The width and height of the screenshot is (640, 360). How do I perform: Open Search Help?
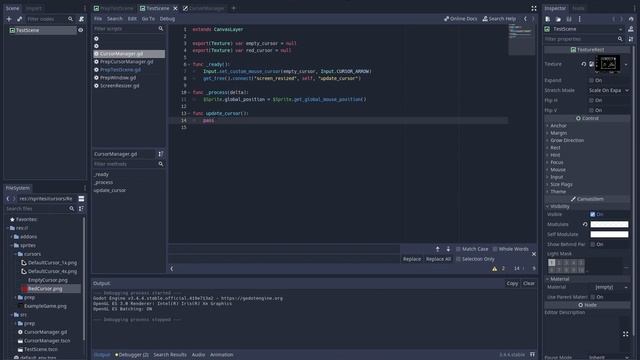click(499, 19)
